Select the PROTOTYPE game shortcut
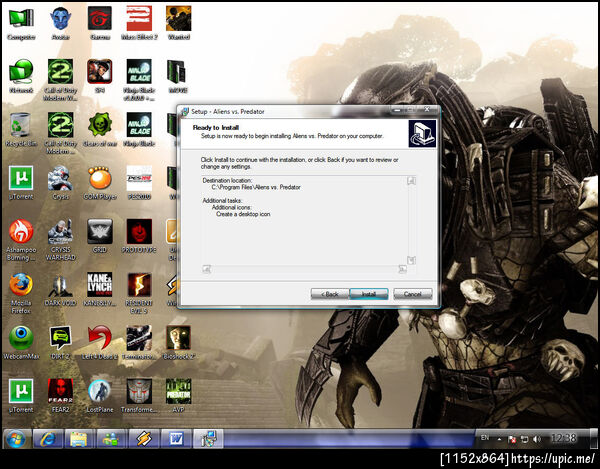Image resolution: width=600 pixels, height=469 pixels. (139, 236)
